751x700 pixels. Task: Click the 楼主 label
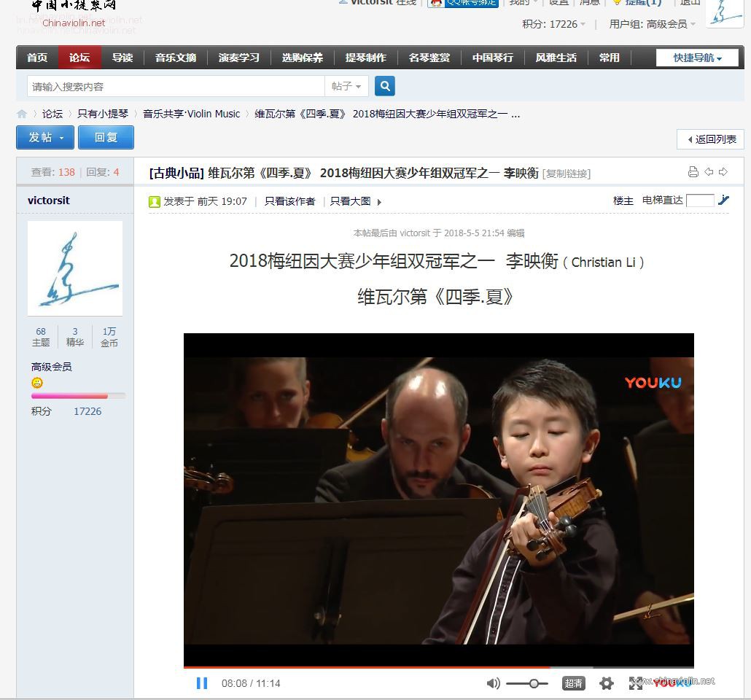pyautogui.click(x=623, y=201)
